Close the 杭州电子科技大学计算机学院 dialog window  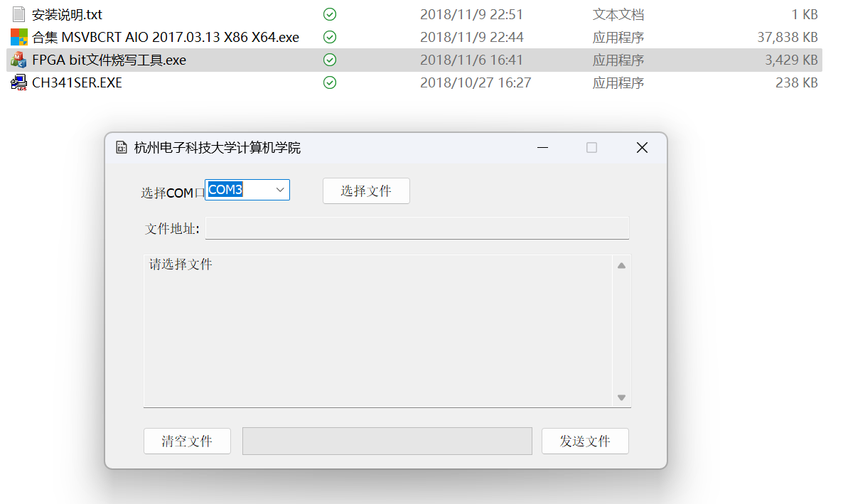pos(642,147)
